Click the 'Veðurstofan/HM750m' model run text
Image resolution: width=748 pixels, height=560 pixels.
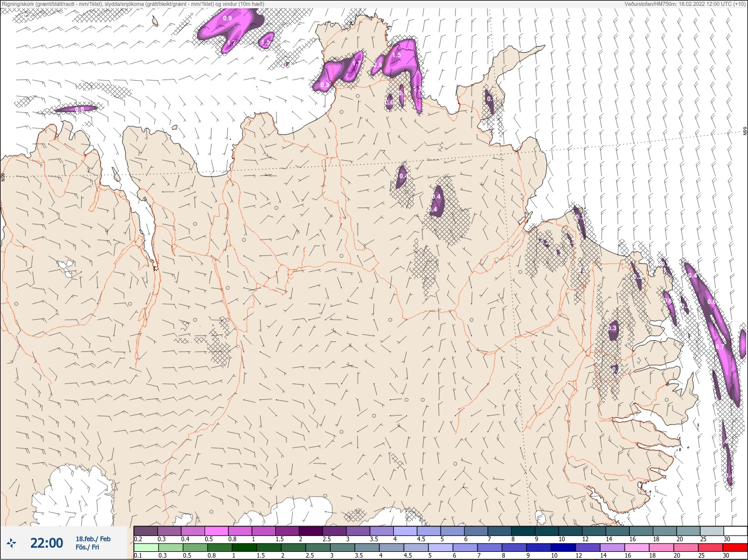[x=685, y=4]
